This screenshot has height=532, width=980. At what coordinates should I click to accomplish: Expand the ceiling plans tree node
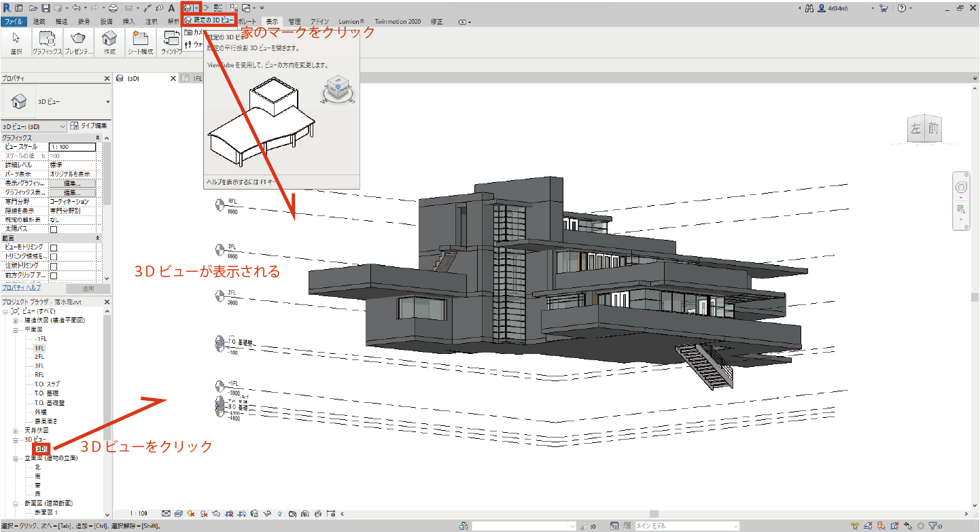click(16, 431)
